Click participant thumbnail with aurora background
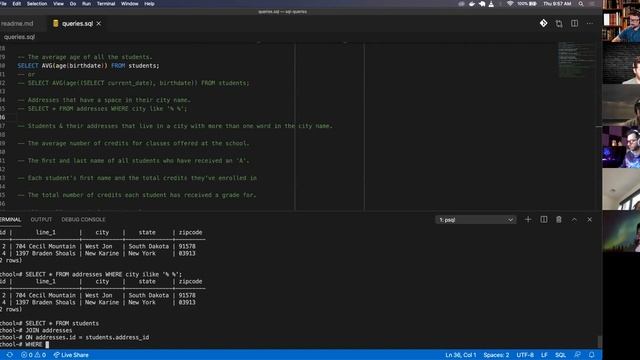 pos(621,231)
